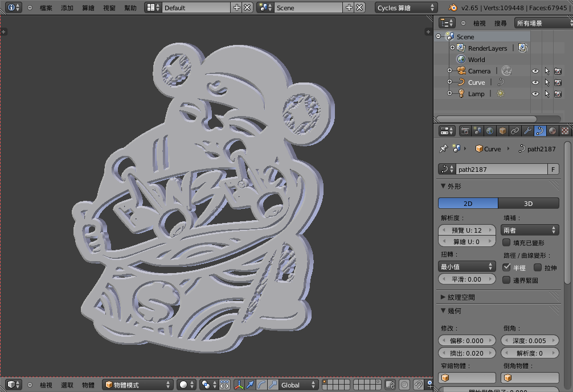
Task: Toggle proportional editing circle icon
Action: tap(404, 385)
